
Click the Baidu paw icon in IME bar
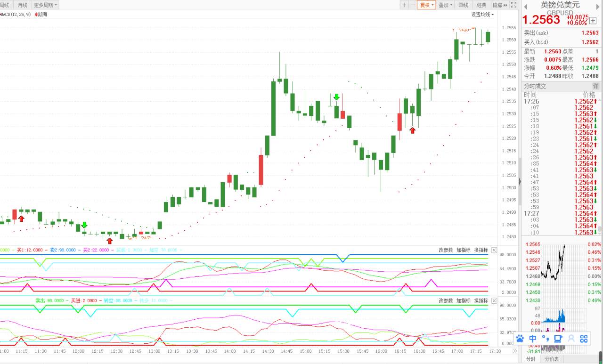(x=520, y=339)
